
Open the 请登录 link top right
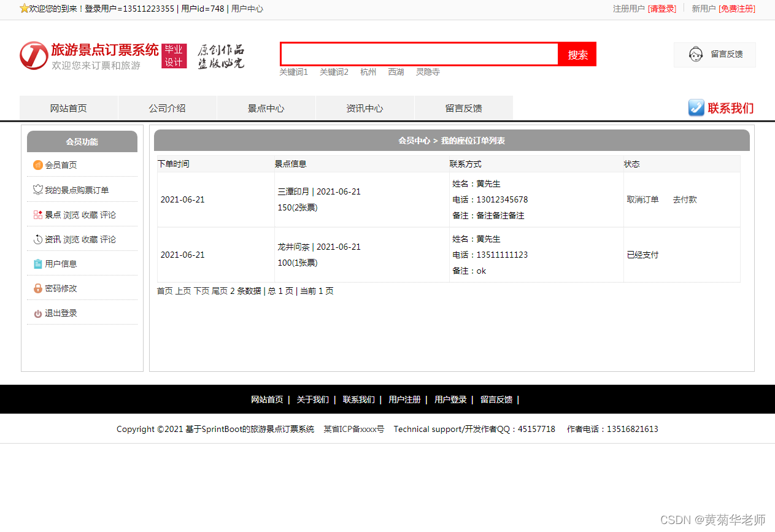[661, 10]
